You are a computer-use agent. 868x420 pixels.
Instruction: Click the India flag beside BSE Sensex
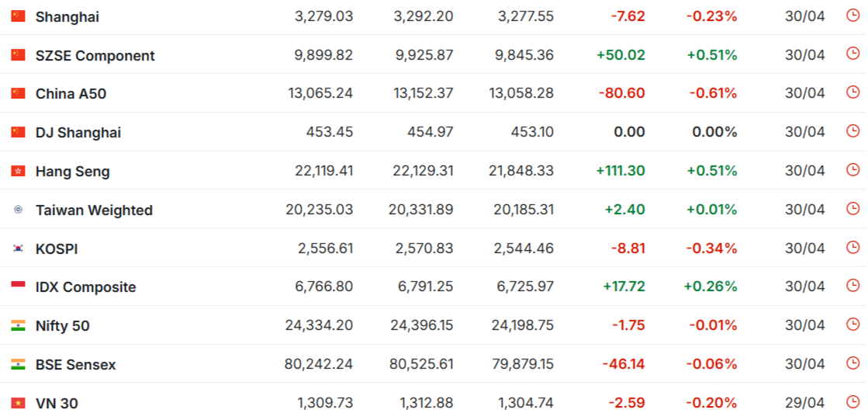click(x=19, y=365)
